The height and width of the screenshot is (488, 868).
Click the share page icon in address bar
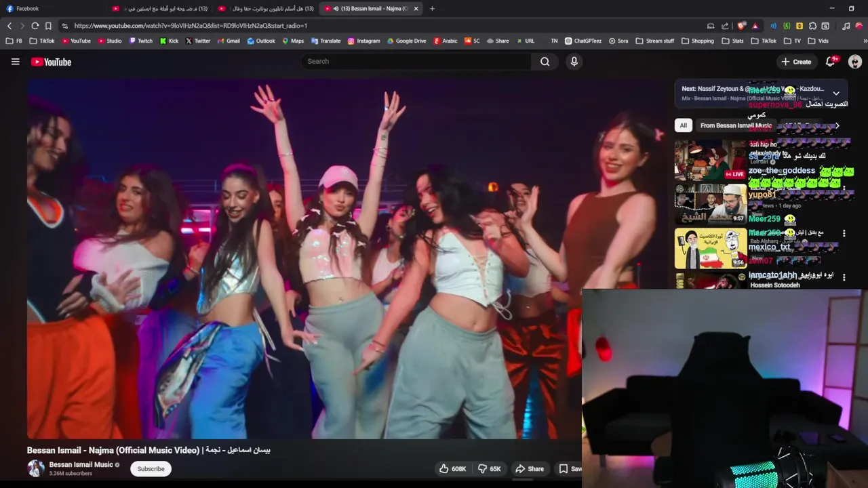coord(725,26)
